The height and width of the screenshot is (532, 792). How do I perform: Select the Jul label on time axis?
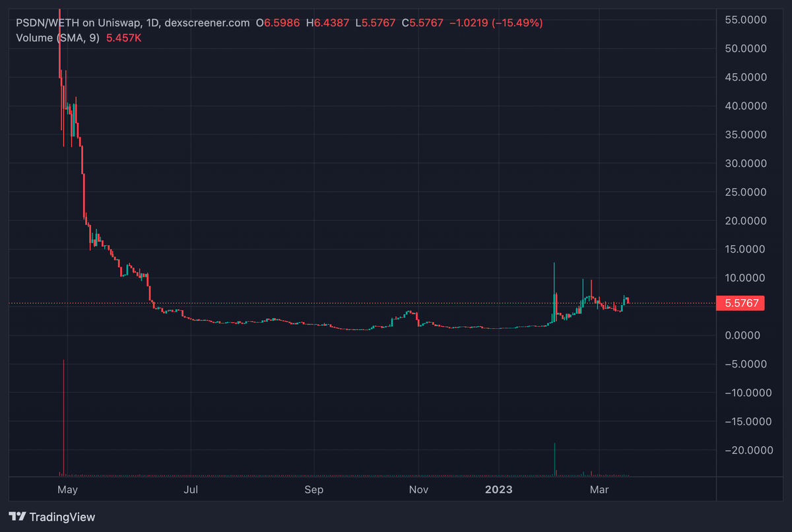click(x=191, y=490)
